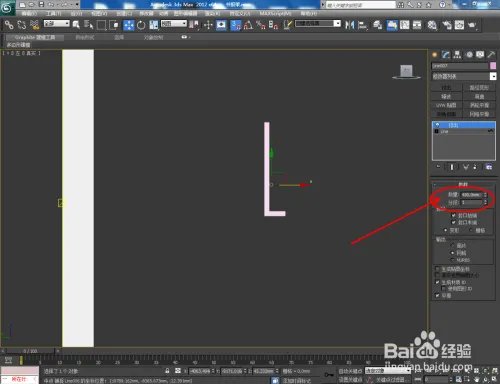The width and height of the screenshot is (500, 384).
Task: Click the Bind to Space Warp icon
Action: click(x=34, y=25)
